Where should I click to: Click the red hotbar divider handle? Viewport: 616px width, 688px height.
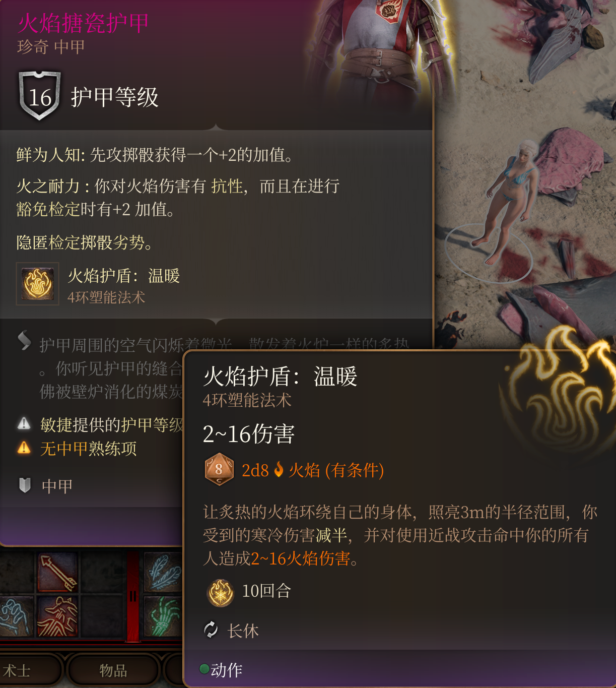(133, 596)
